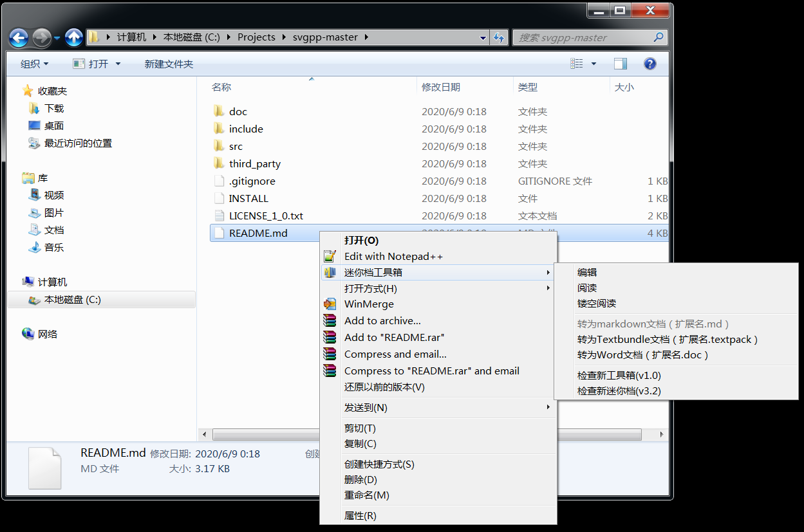Click the Forward navigation arrow
This screenshot has width=804, height=532.
tap(41, 38)
